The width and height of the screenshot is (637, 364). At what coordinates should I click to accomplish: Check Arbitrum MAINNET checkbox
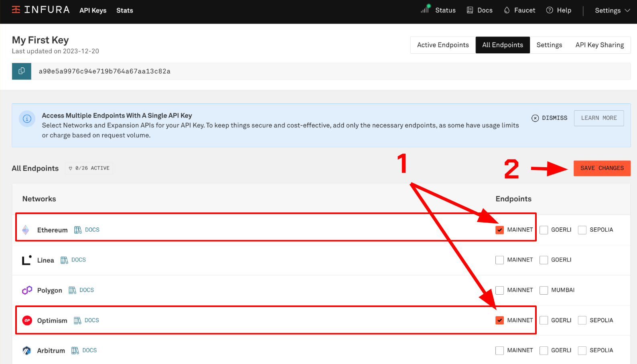tap(499, 350)
